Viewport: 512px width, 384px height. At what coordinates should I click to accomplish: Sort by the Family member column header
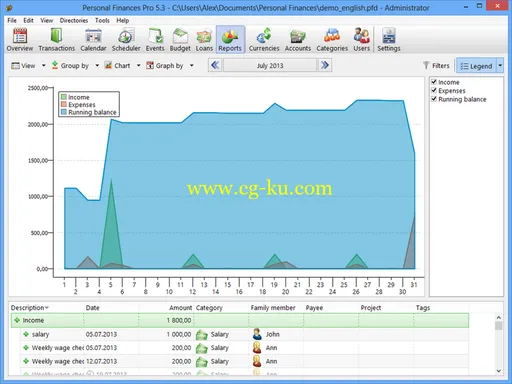point(276,308)
